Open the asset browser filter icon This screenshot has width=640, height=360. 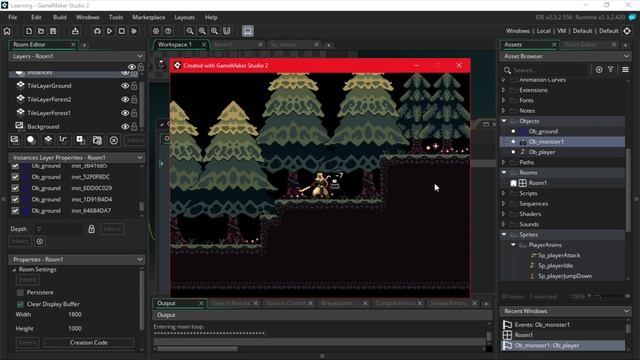pos(611,70)
